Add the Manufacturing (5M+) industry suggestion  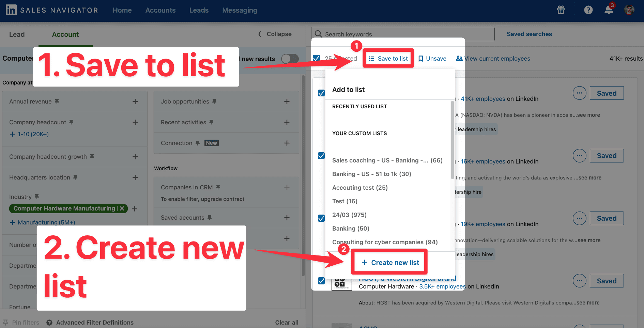43,222
